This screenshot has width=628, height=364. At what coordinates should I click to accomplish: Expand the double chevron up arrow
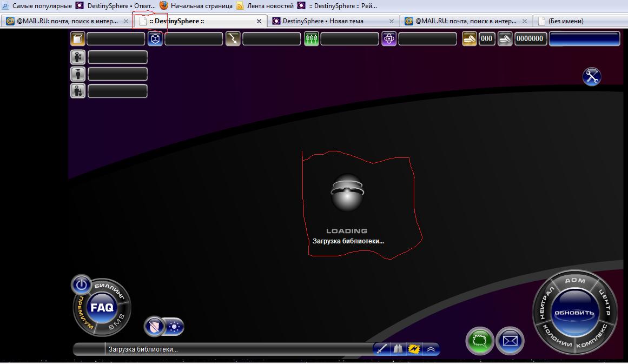[x=431, y=349]
